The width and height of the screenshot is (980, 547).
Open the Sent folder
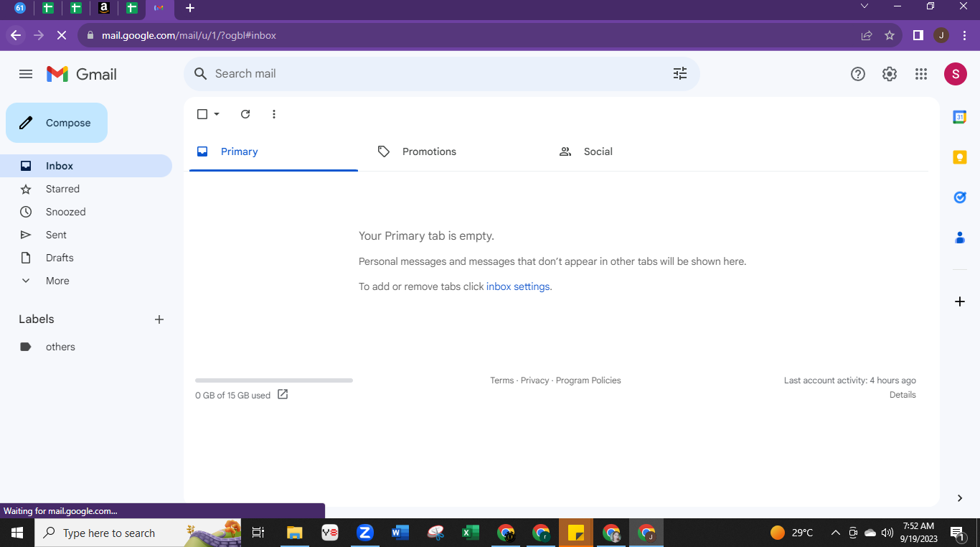click(86, 235)
